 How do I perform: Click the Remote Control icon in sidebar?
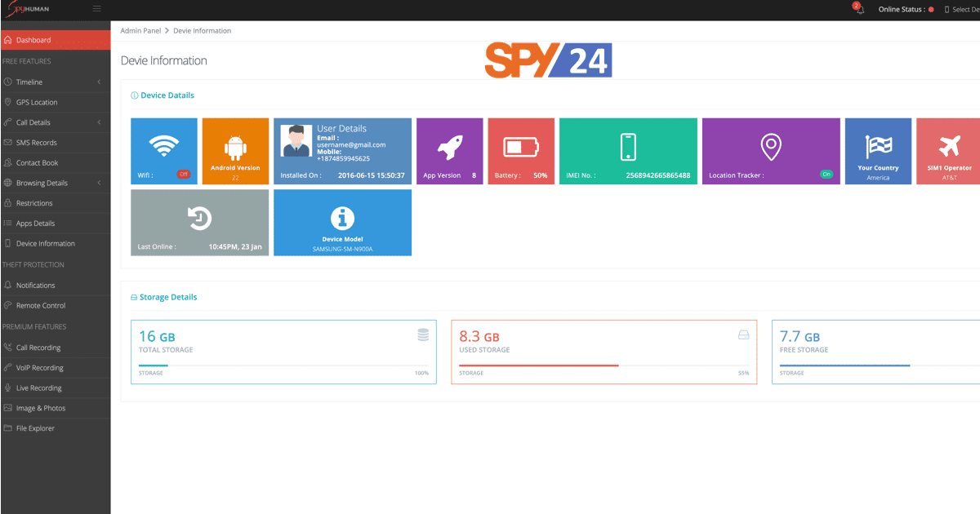click(7, 305)
